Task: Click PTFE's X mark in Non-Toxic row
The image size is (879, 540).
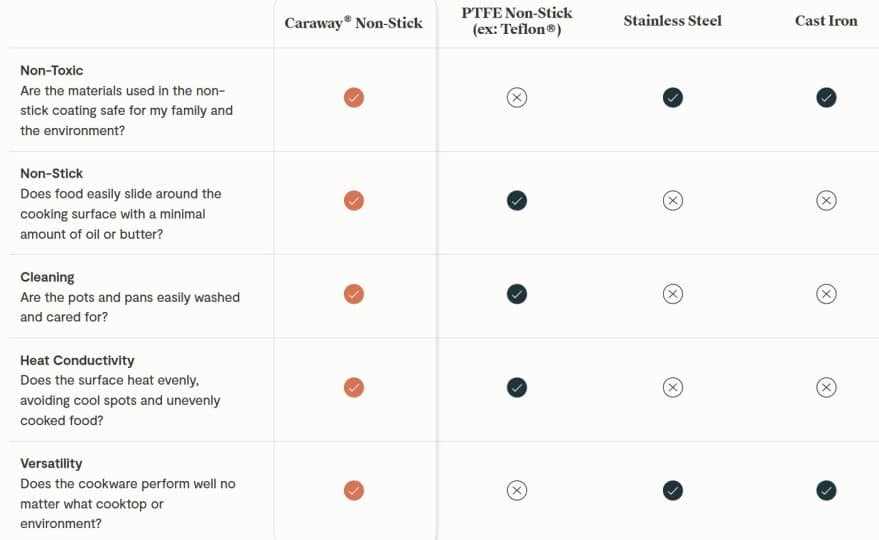Action: (516, 97)
